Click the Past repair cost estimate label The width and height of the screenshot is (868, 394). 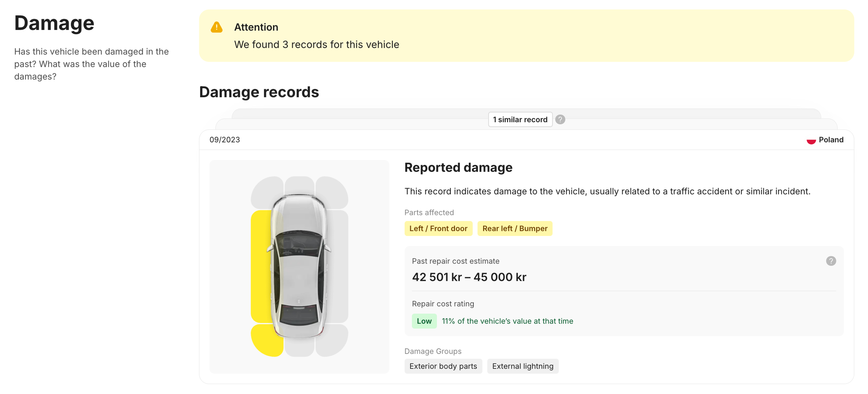(455, 261)
